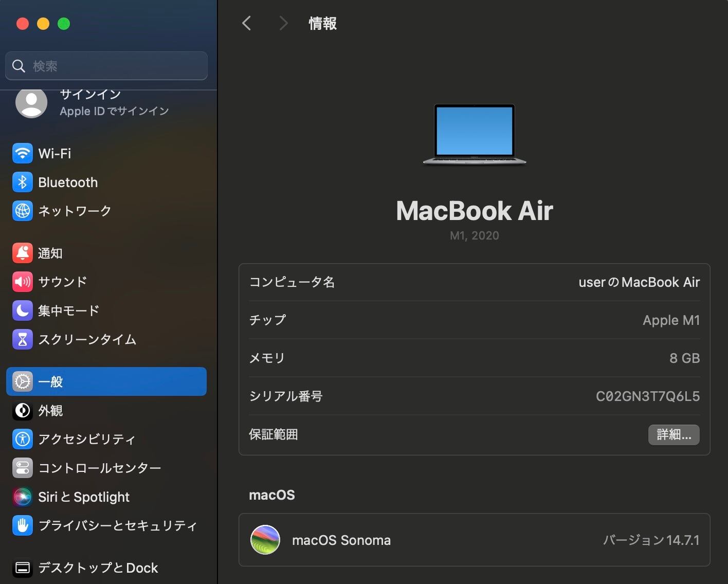Click the serial number C02GN3T7Q6L5

[x=648, y=396]
